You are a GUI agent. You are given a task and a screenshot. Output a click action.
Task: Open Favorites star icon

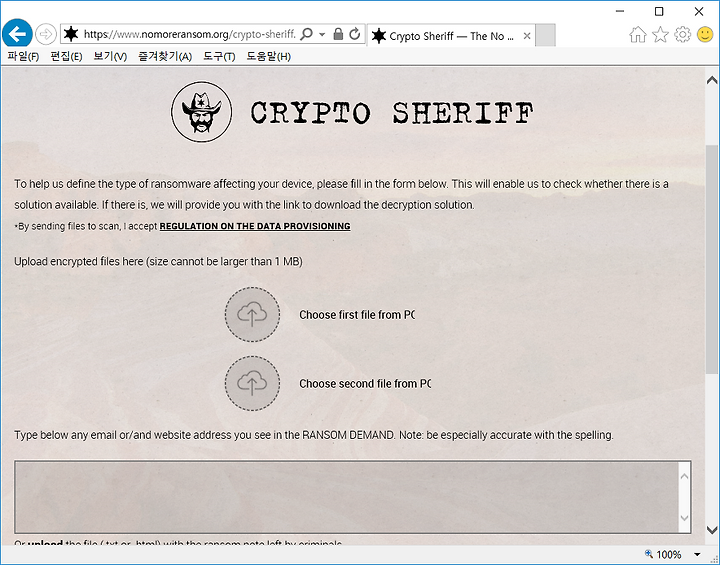point(660,34)
